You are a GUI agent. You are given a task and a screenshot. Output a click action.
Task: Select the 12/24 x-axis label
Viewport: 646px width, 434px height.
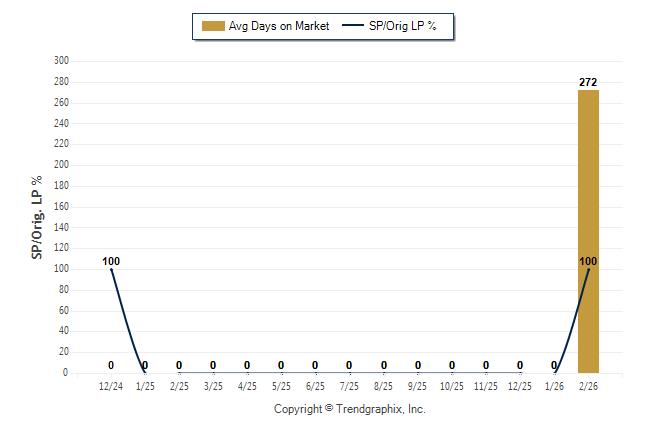coord(111,387)
